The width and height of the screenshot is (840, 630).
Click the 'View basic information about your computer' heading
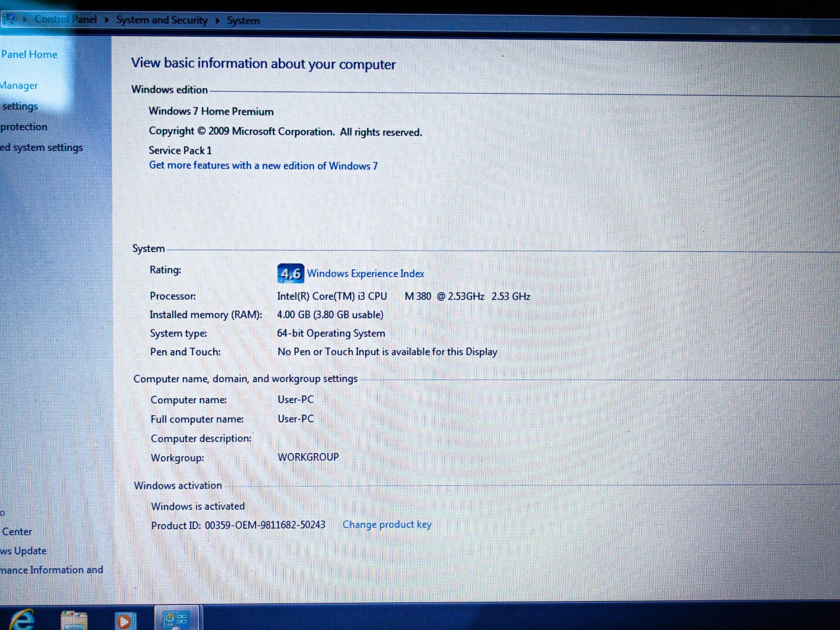pos(264,64)
